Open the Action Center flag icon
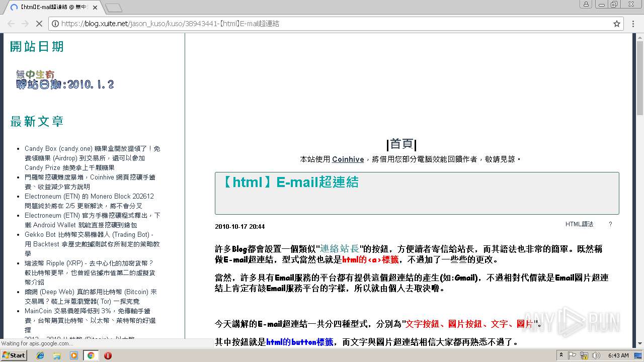This screenshot has width=644, height=362. pos(572,355)
